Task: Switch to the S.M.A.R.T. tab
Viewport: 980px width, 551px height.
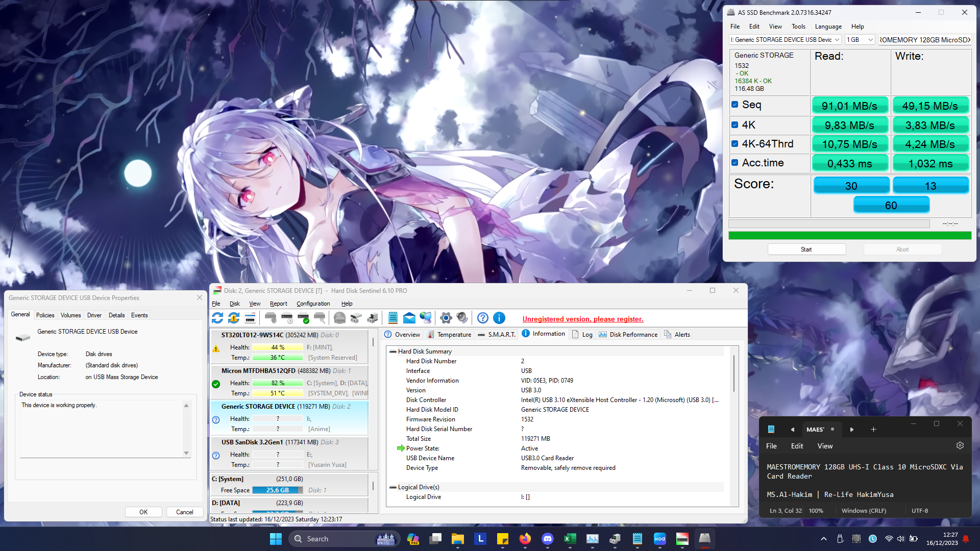Action: 497,335
